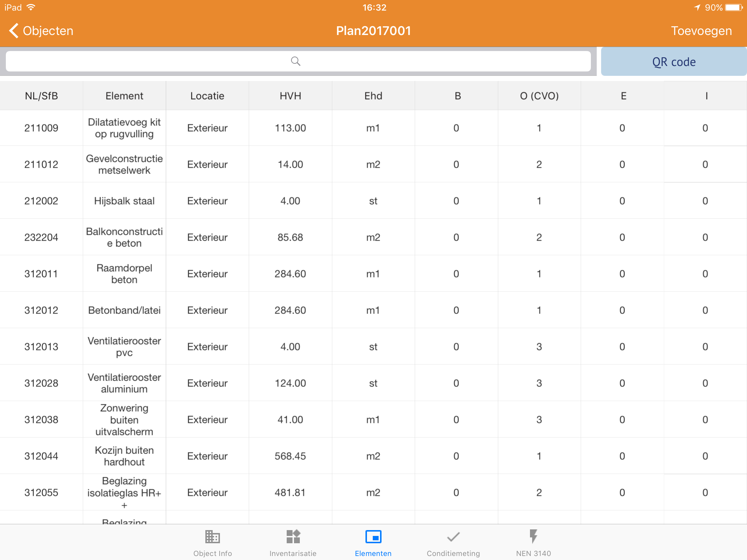The image size is (747, 560).
Task: Select Gevelconstructie metselwerk element
Action: 124,164
